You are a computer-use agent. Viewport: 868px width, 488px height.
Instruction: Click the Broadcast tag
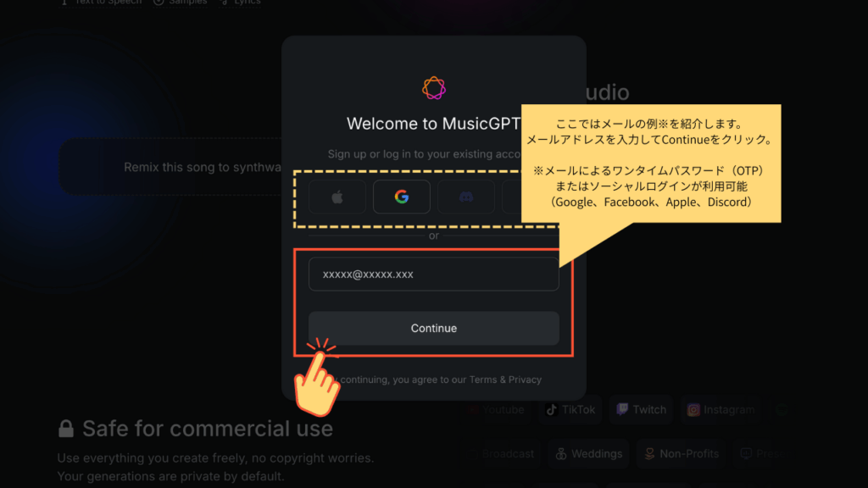509,453
